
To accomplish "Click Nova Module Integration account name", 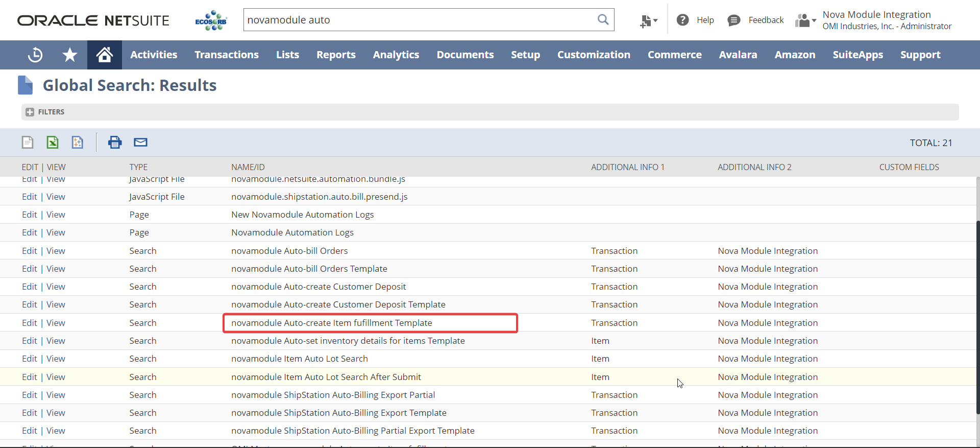I will click(877, 14).
